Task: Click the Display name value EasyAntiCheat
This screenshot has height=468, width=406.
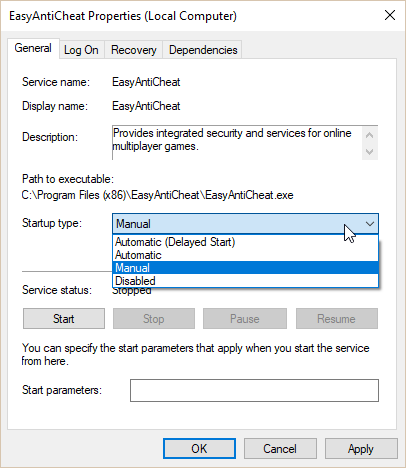Action: pos(146,106)
